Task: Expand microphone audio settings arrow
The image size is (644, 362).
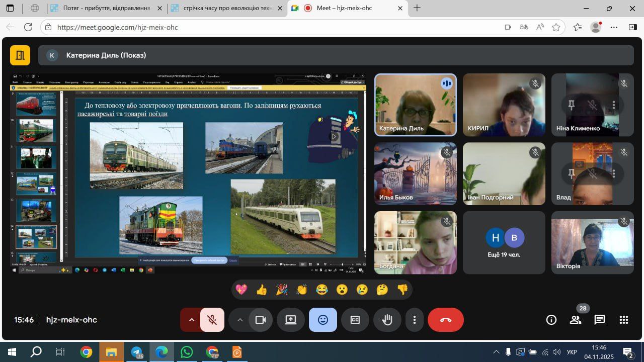Action: (191, 320)
